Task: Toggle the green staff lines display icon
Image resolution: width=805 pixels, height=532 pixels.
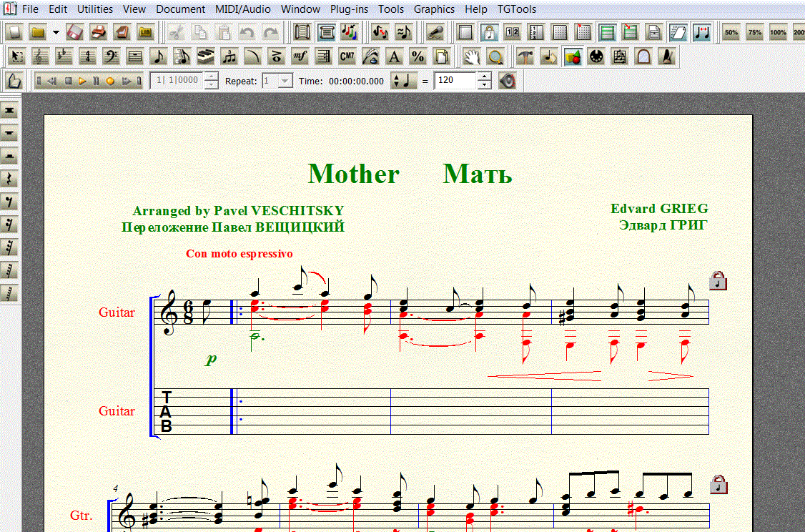Action: (x=608, y=32)
